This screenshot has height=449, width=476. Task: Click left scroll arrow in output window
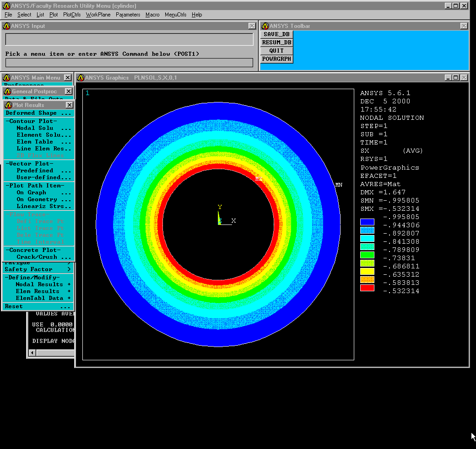tap(32, 353)
